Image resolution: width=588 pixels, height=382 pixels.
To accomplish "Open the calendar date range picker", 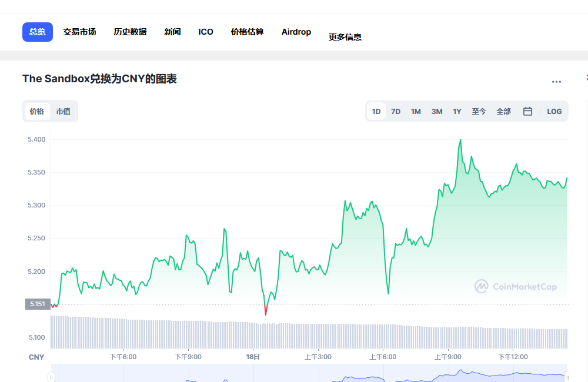I will [x=527, y=111].
